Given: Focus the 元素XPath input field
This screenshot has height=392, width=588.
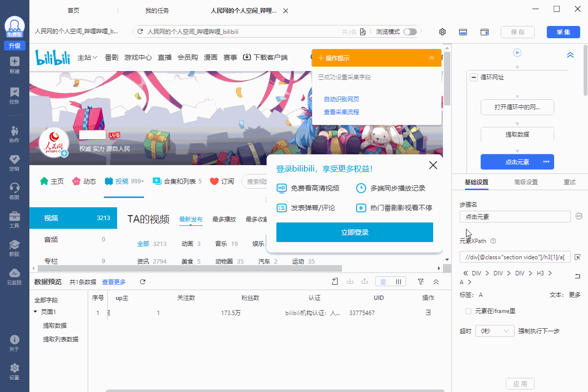Looking at the screenshot, I should pyautogui.click(x=515, y=257).
